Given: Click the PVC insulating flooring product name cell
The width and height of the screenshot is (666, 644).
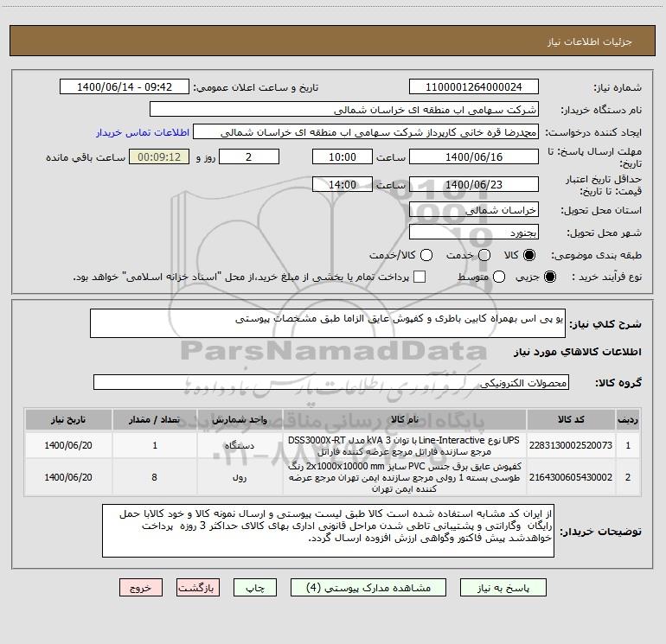Looking at the screenshot, I should tap(405, 477).
